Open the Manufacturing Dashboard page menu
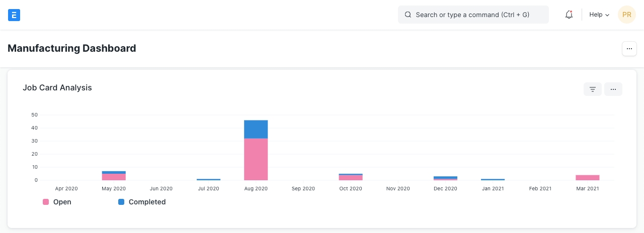Image resolution: width=644 pixels, height=233 pixels. (629, 49)
